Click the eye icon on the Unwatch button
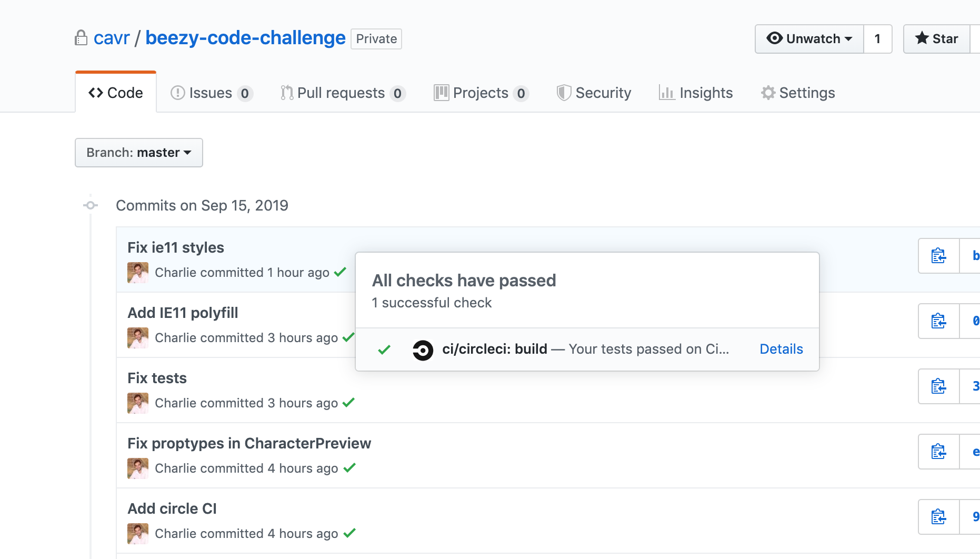This screenshot has height=559, width=980. click(x=774, y=38)
